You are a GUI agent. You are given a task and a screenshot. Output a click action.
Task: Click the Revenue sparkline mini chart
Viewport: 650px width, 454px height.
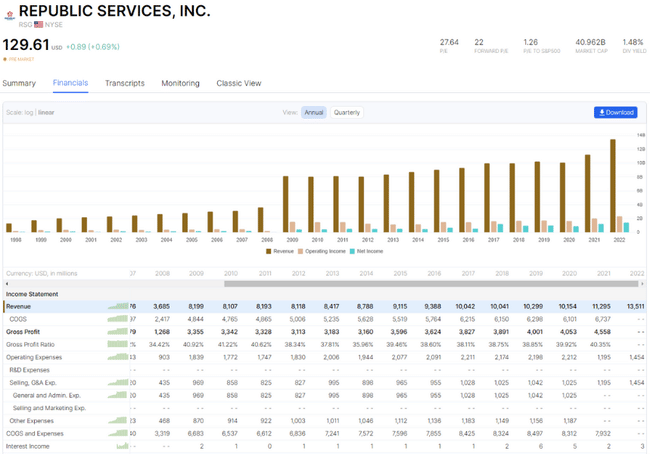[117, 306]
